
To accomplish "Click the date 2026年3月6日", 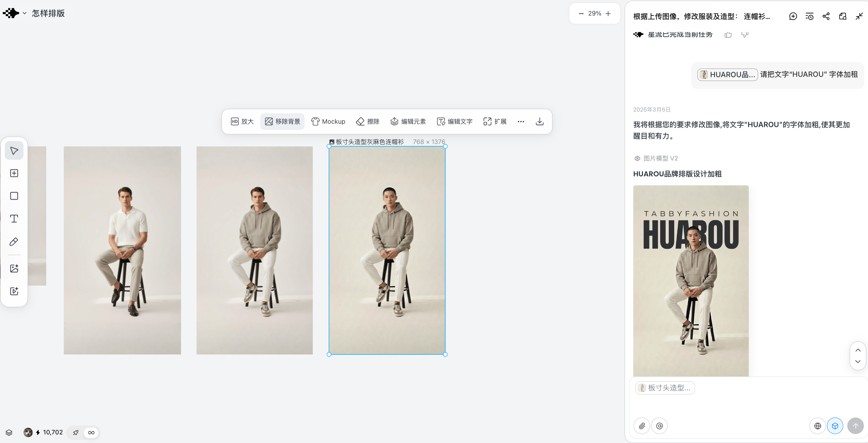I will click(x=652, y=110).
